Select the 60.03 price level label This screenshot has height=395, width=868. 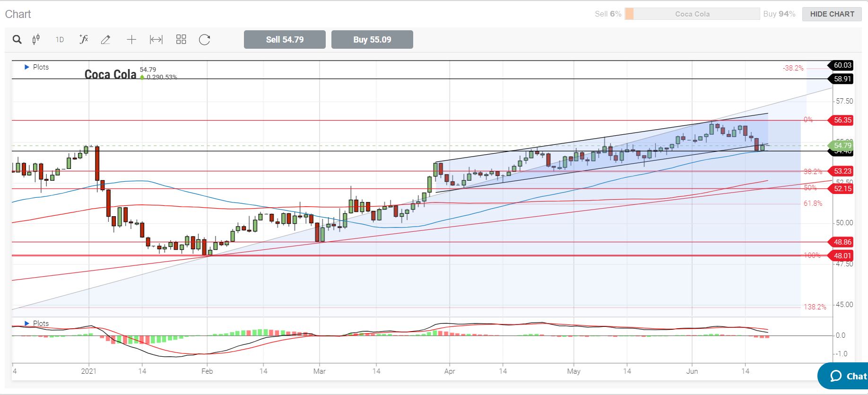click(841, 65)
